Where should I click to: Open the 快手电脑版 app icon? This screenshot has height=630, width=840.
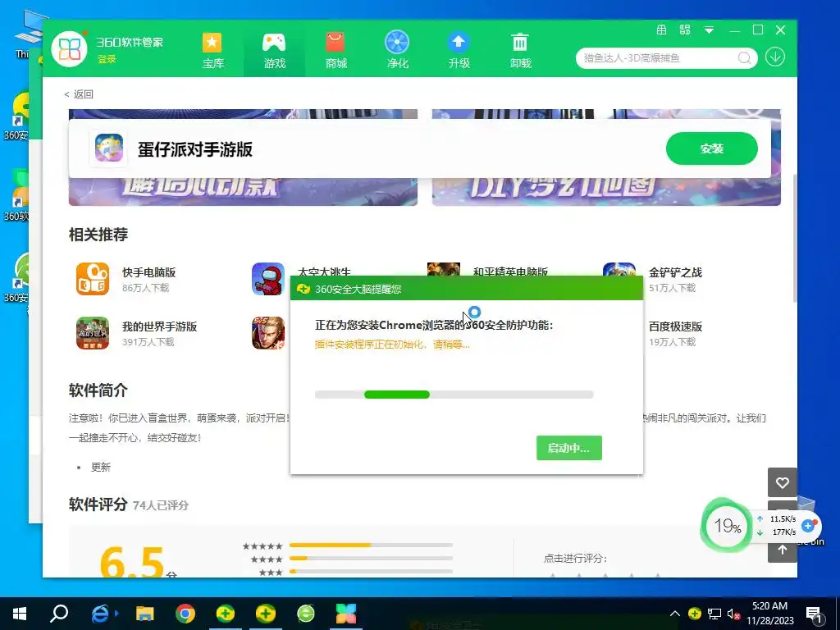pyautogui.click(x=93, y=279)
